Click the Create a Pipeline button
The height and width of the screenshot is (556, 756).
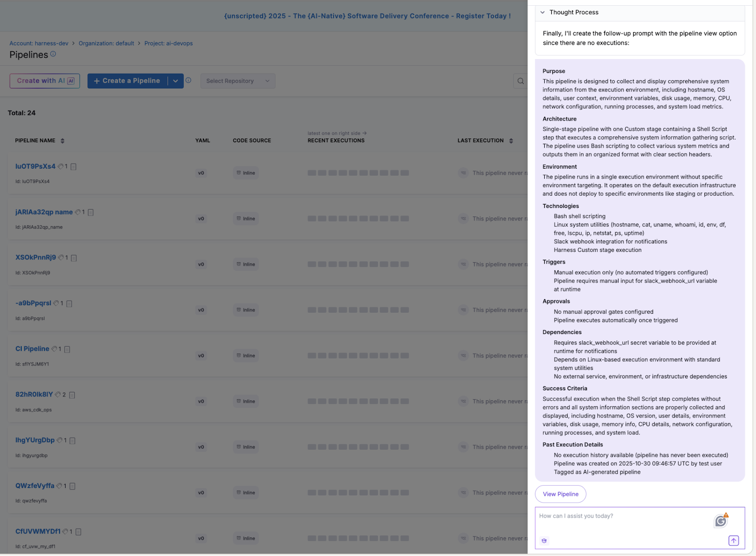(127, 81)
